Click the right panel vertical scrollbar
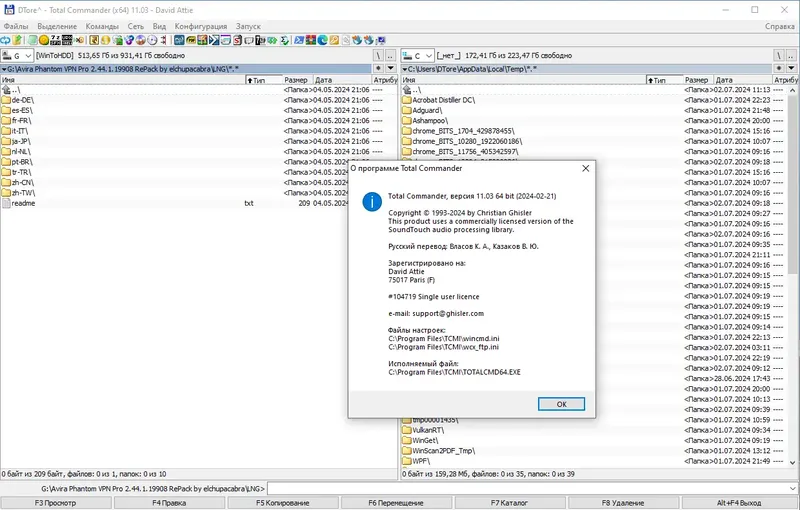Image resolution: width=800 pixels, height=510 pixels. click(792, 275)
